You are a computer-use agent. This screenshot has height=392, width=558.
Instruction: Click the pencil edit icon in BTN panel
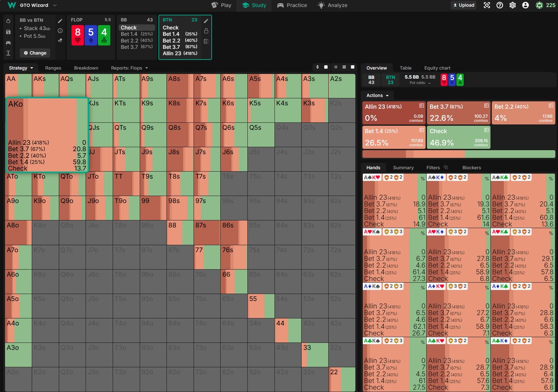tap(206, 21)
